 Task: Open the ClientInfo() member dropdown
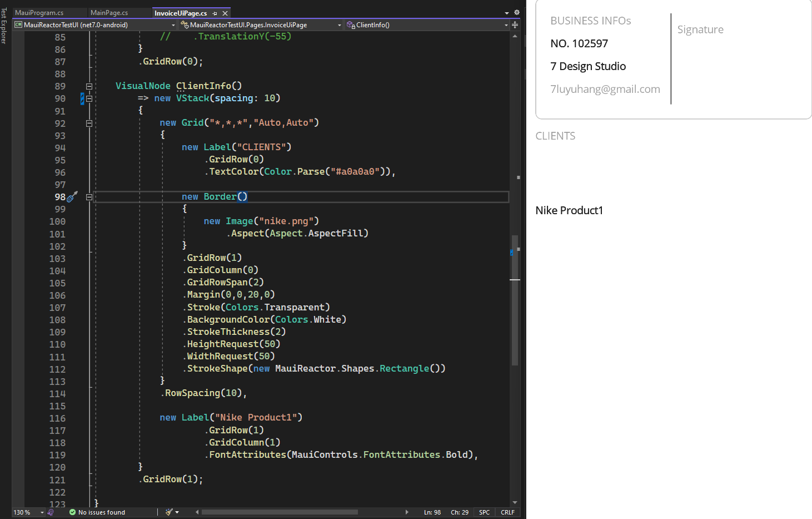(505, 24)
